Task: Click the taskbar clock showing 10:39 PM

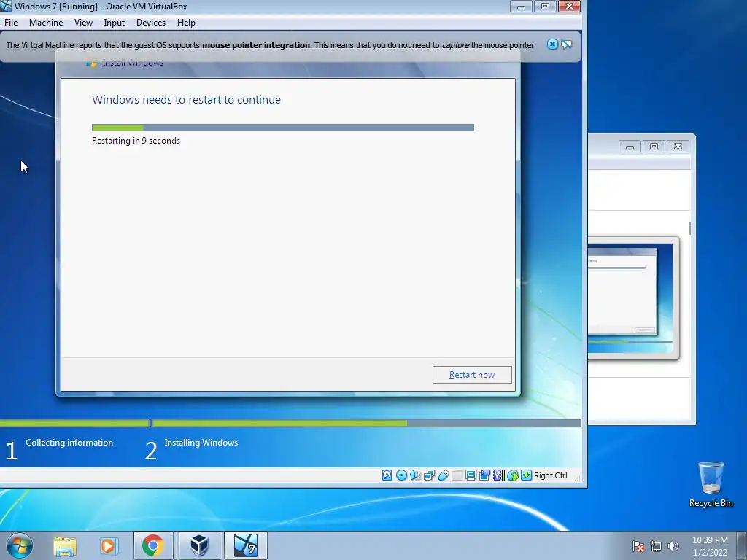Action: (x=710, y=546)
